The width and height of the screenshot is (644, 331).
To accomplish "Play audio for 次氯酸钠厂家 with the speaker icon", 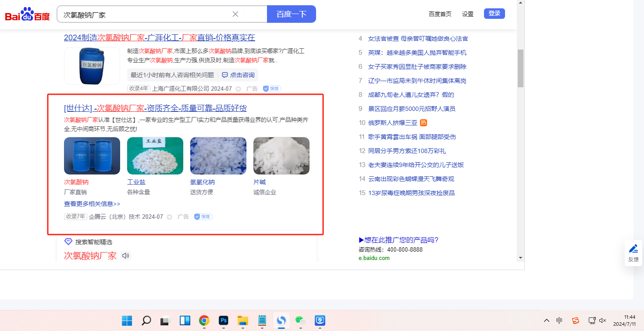I will tap(126, 256).
